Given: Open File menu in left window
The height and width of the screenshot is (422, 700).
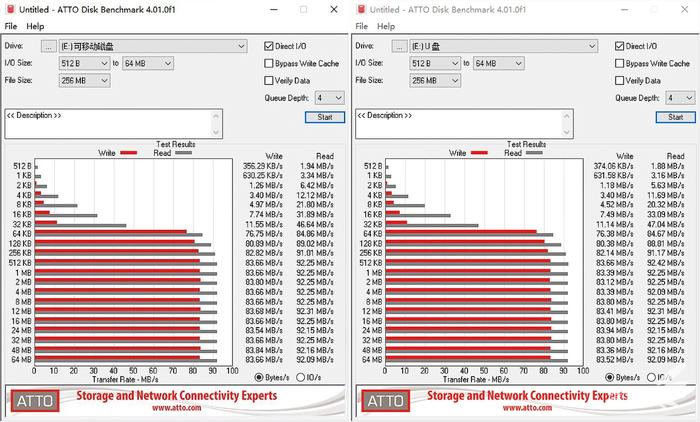Looking at the screenshot, I should 11,26.
